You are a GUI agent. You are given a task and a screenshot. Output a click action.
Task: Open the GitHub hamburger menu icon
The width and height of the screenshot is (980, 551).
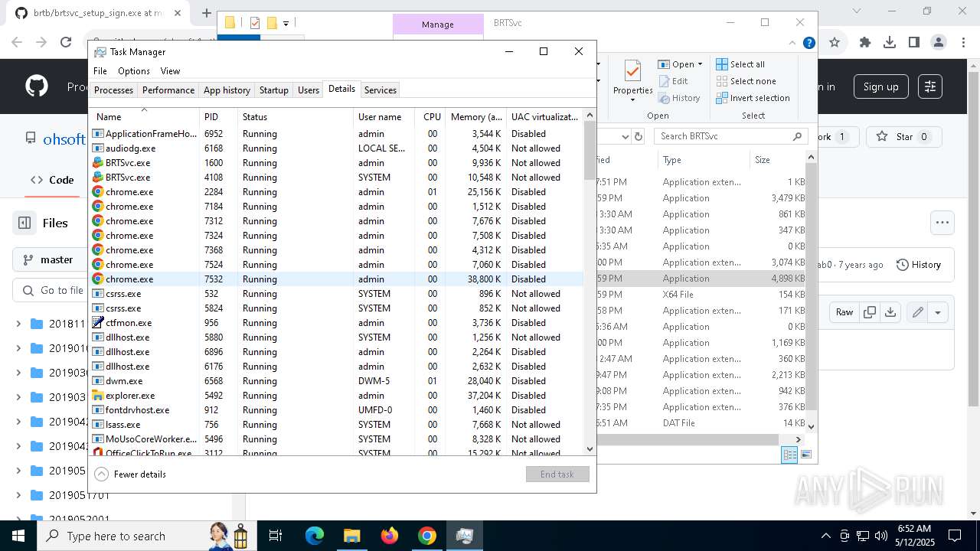click(930, 86)
